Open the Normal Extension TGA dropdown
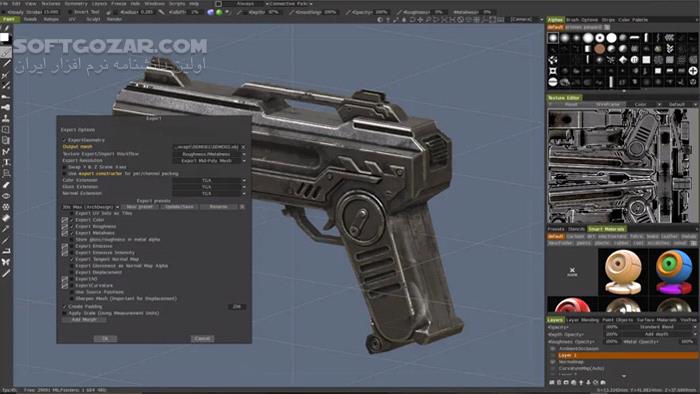The height and width of the screenshot is (394, 700). pos(209,194)
